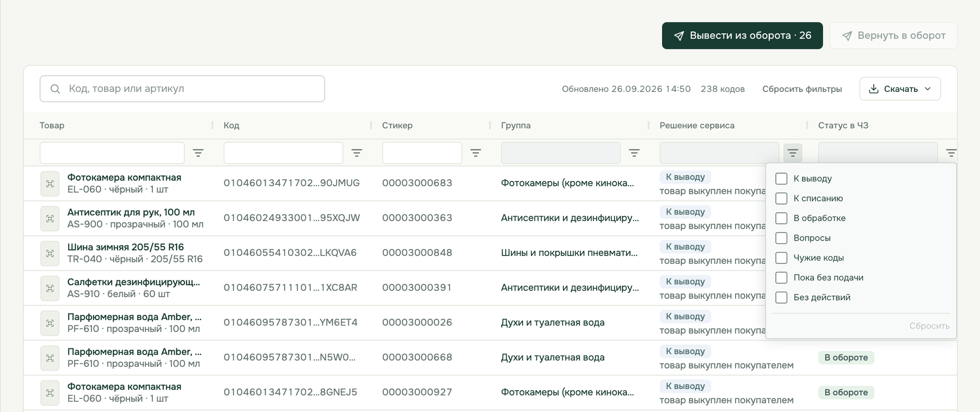Select Без действий entry in filter menu
This screenshot has width=980, height=412.
(x=822, y=297)
